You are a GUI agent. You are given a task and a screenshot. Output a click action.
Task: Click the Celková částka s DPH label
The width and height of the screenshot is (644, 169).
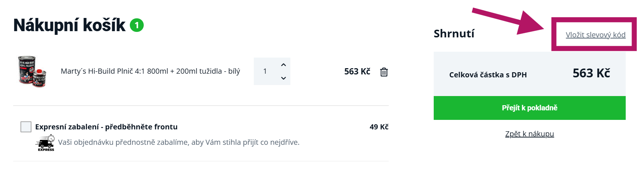[x=488, y=75]
